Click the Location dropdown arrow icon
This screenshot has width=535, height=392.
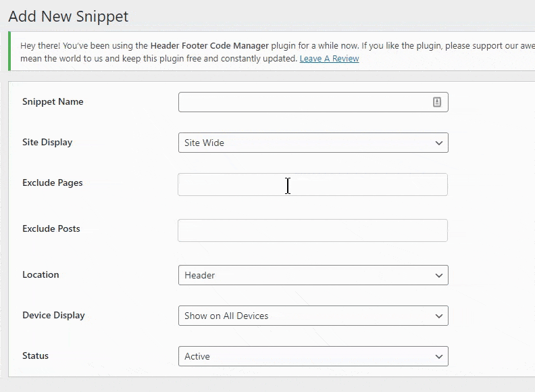(439, 276)
